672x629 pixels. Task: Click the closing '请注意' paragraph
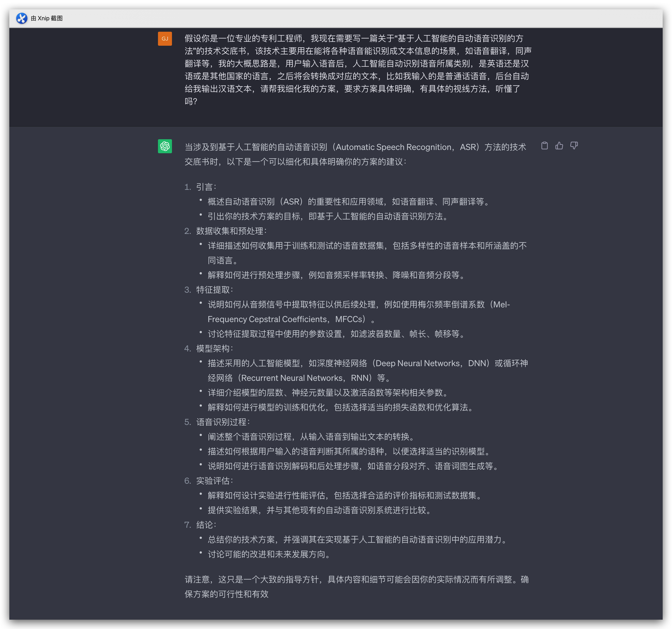357,587
